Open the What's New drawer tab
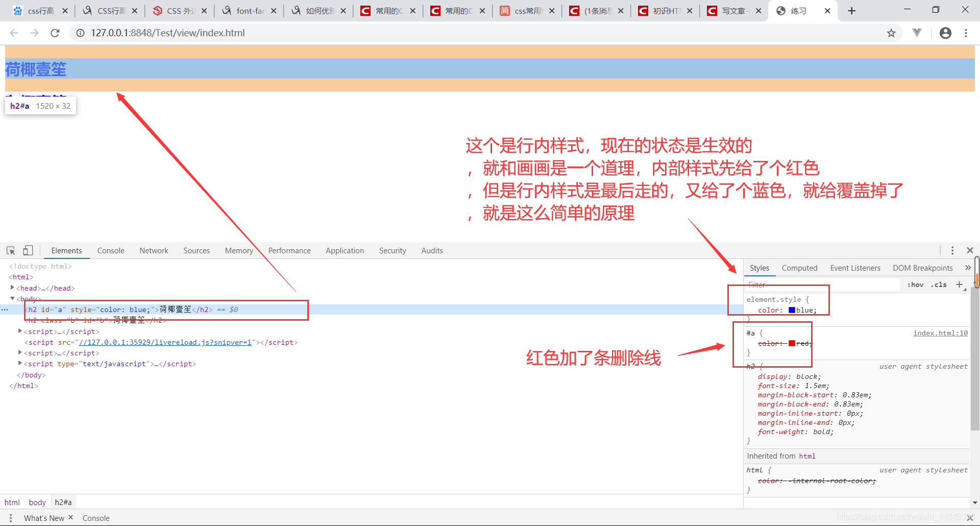Screen dimensions: 980x526 click(x=44, y=518)
